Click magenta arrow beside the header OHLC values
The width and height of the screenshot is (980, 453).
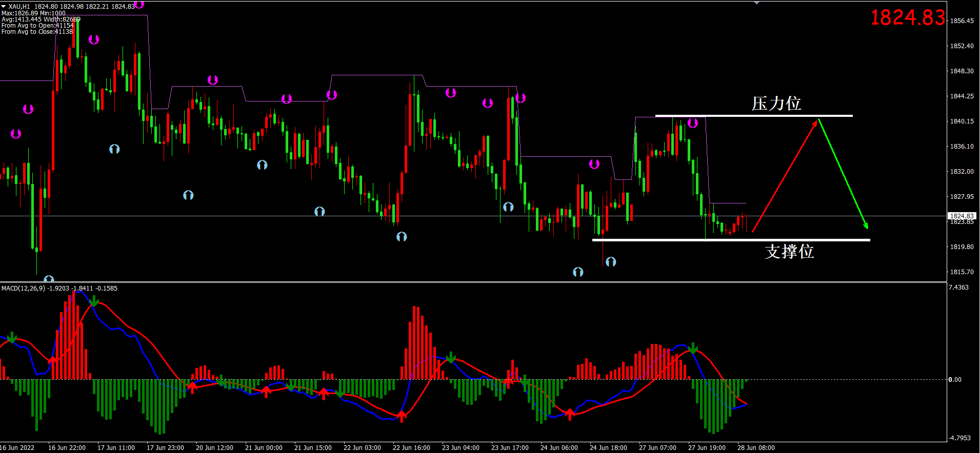[139, 5]
